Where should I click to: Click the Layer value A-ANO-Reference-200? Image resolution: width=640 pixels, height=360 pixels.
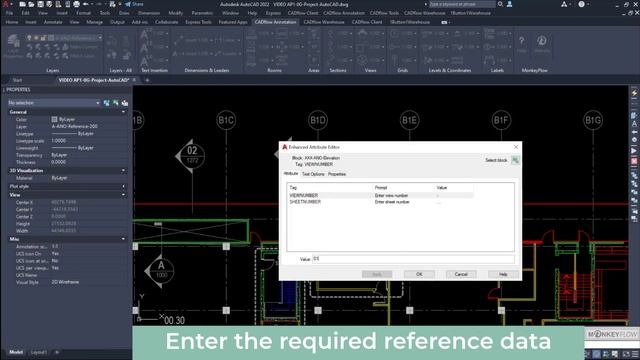pyautogui.click(x=75, y=127)
